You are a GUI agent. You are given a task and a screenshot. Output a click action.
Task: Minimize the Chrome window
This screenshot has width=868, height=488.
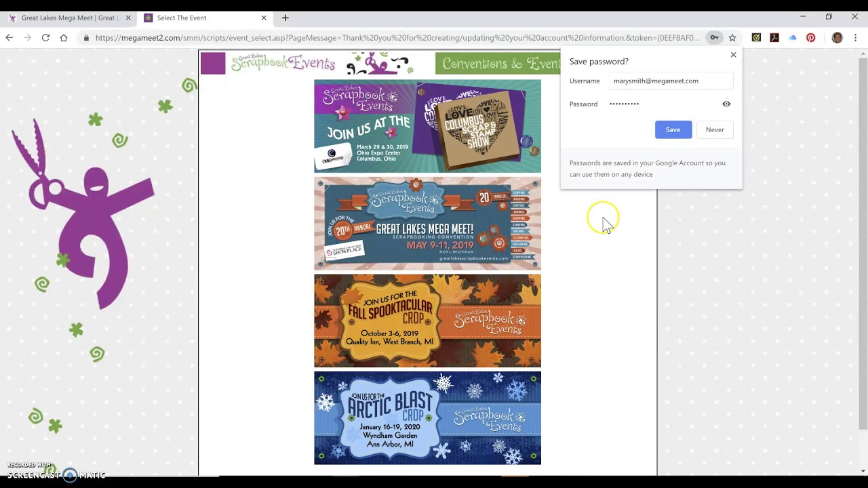click(x=803, y=16)
